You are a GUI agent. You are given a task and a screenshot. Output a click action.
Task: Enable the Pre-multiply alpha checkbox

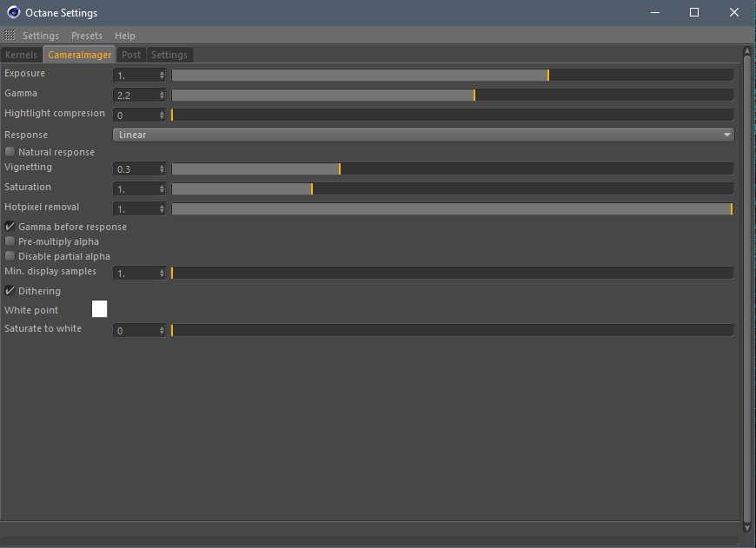click(10, 241)
